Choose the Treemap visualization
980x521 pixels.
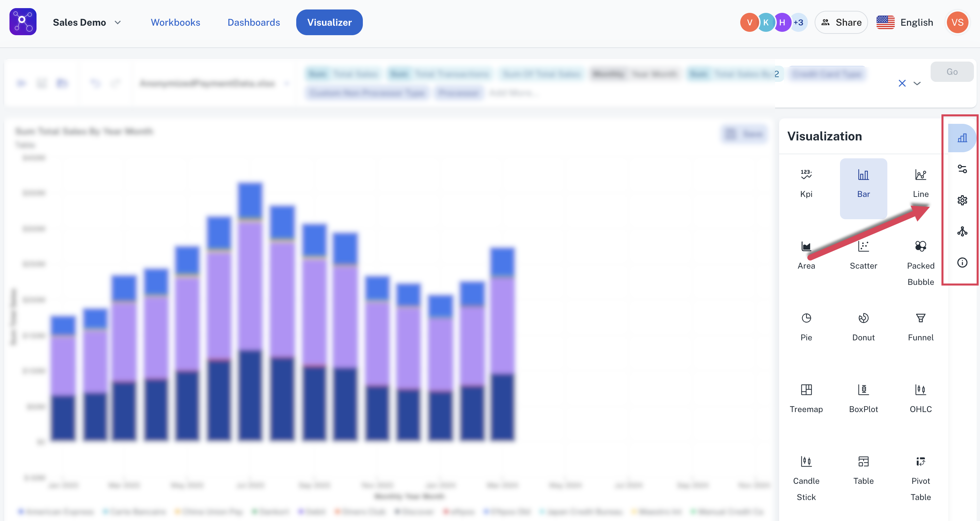806,400
